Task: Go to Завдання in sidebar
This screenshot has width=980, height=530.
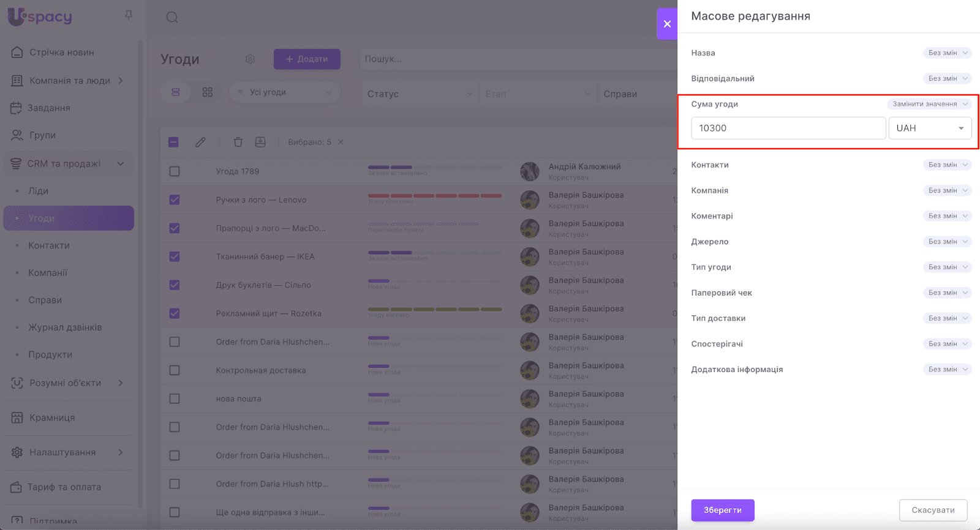Action: (x=48, y=108)
